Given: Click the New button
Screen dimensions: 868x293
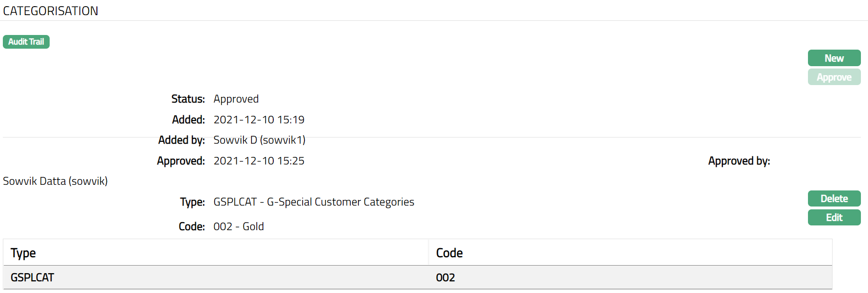Looking at the screenshot, I should [x=834, y=58].
